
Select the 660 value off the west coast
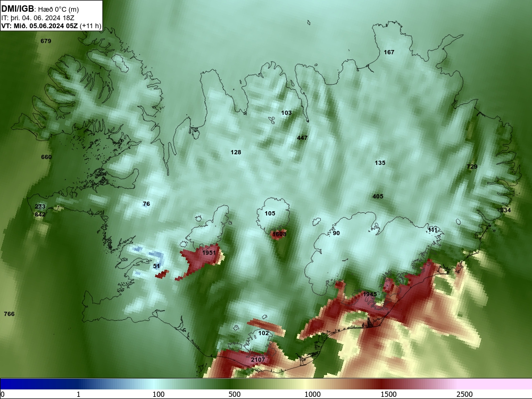click(46, 157)
